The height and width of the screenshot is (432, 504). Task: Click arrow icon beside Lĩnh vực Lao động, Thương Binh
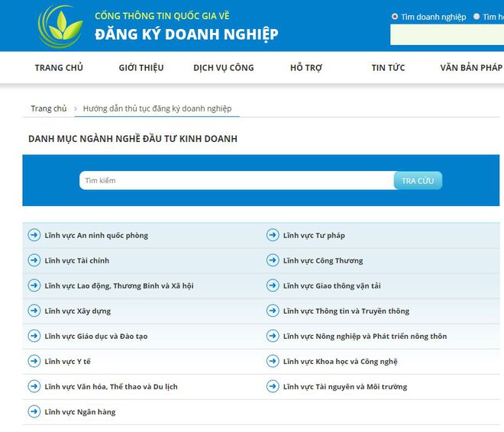(34, 285)
